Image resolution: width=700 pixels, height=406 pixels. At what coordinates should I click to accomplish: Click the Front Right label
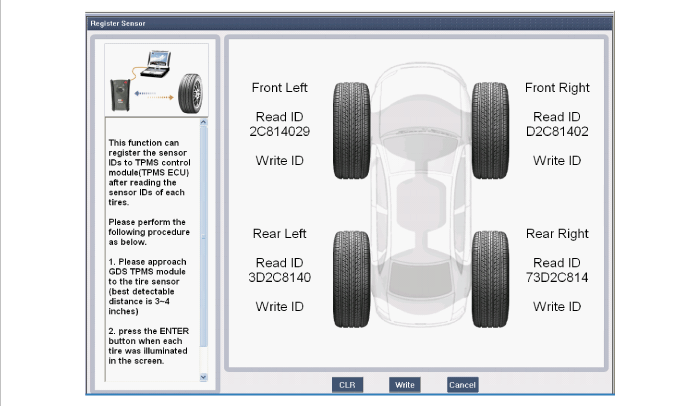pyautogui.click(x=557, y=88)
